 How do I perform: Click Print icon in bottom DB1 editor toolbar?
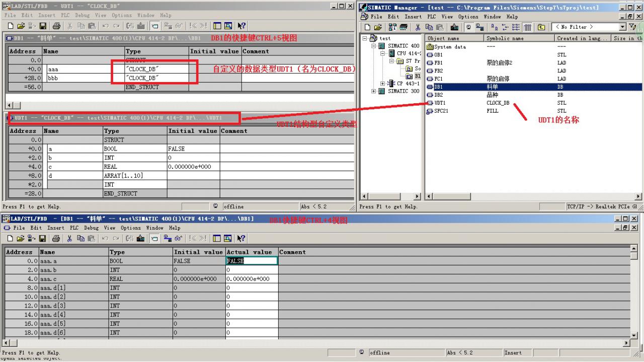point(56,238)
